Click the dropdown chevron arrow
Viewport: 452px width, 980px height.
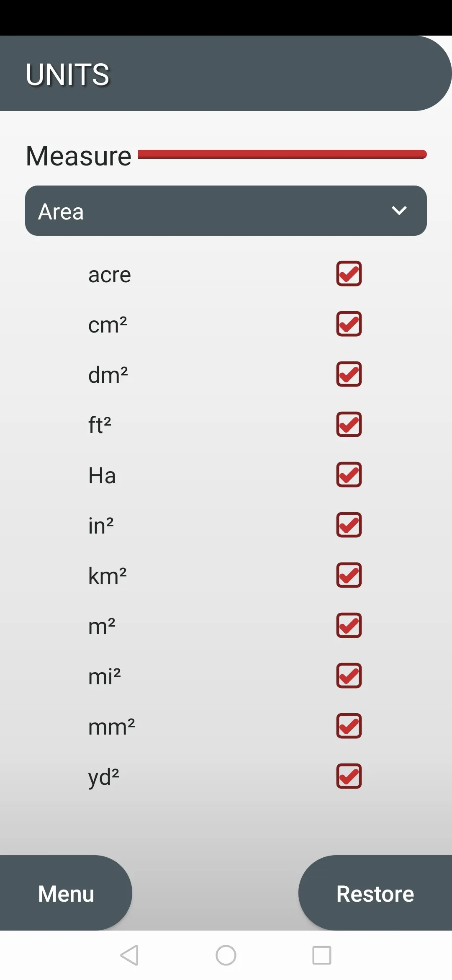click(x=399, y=210)
